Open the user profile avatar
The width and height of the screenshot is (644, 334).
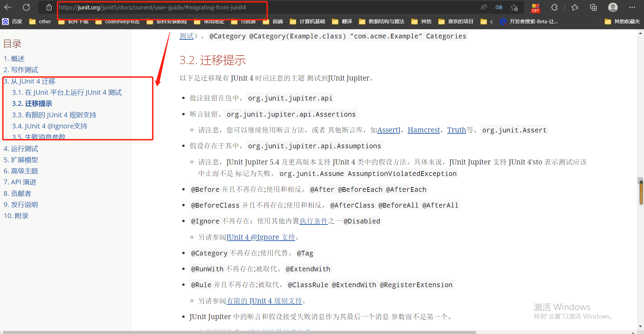(x=613, y=7)
